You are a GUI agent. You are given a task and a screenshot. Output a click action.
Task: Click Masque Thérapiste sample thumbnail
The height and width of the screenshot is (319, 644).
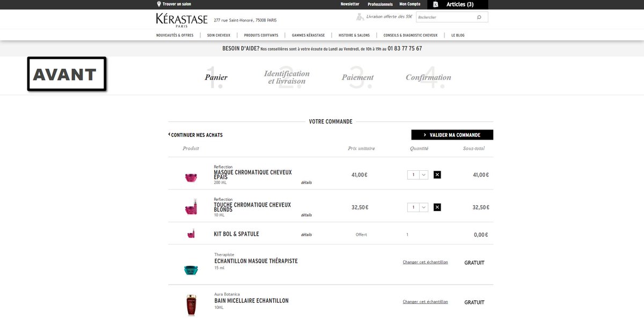pyautogui.click(x=191, y=270)
